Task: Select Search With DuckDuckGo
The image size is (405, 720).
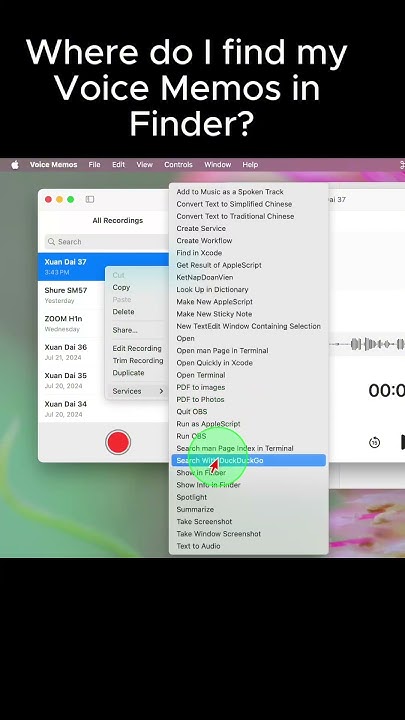Action: (x=248, y=461)
